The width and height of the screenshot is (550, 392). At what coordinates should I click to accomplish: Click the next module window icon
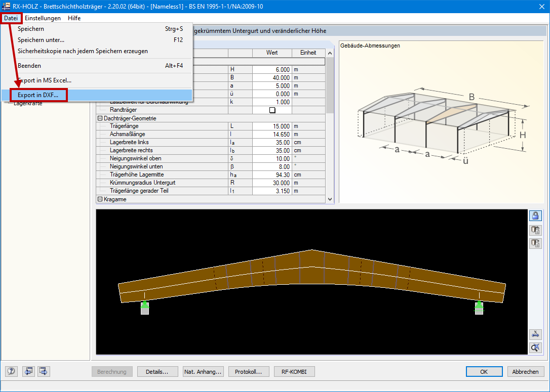pyautogui.click(x=43, y=371)
